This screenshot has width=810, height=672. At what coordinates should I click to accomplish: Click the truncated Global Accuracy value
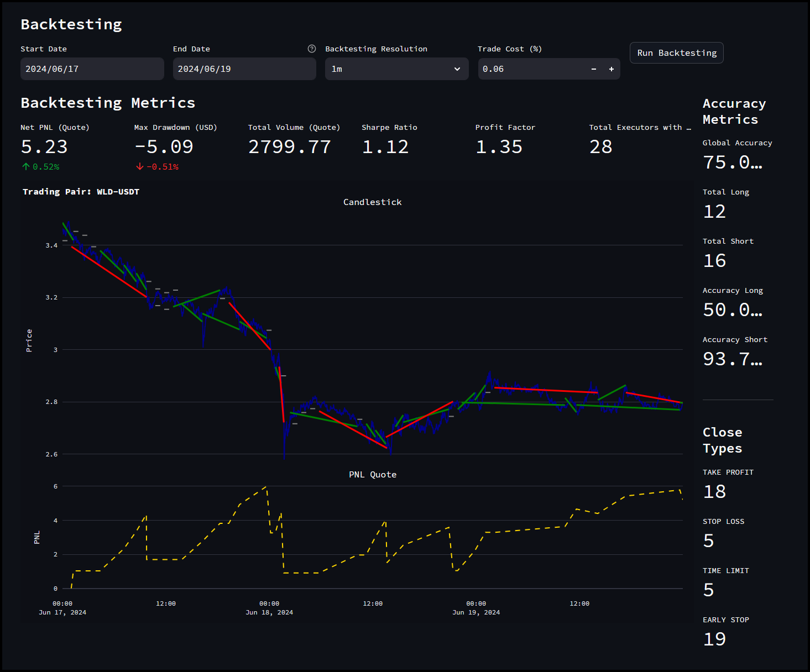click(x=733, y=162)
